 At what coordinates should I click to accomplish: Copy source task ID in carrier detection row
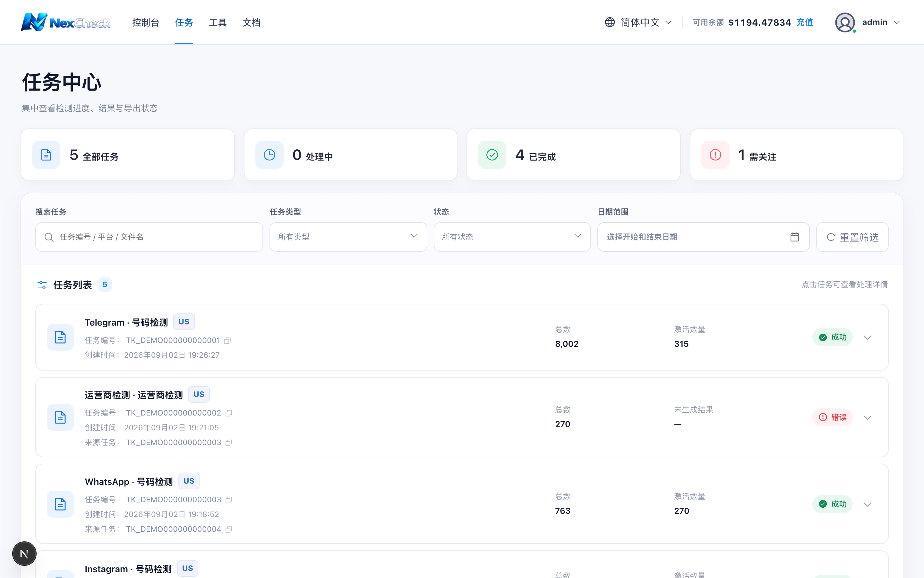tap(229, 443)
